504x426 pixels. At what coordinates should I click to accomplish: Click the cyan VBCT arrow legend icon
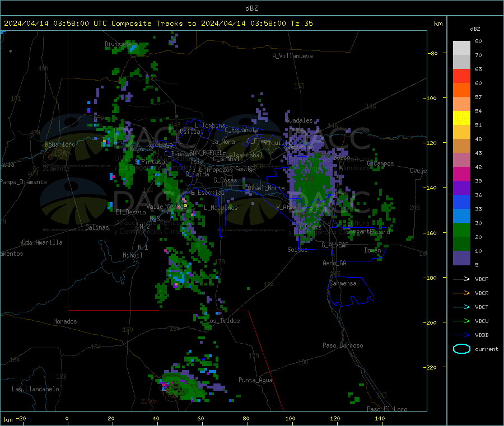(461, 307)
